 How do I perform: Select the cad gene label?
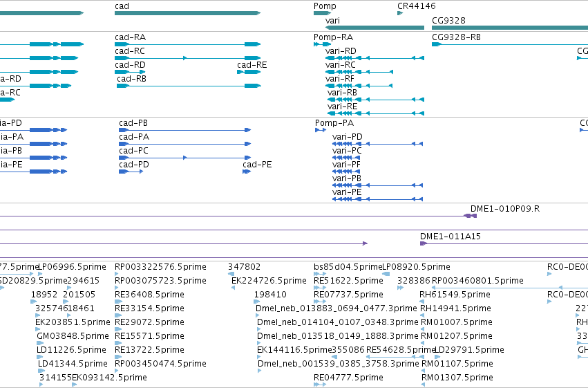pyautogui.click(x=122, y=6)
